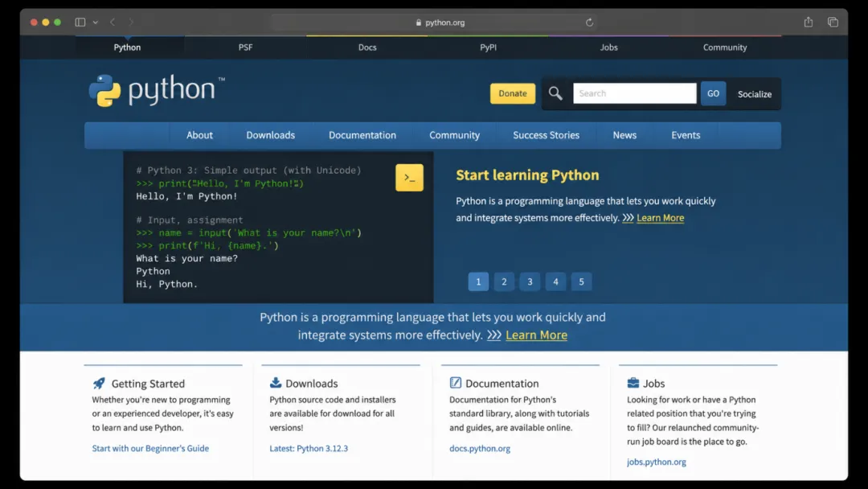Screen dimensions: 868x489
Task: Select slide 4 in carousel
Action: point(555,281)
